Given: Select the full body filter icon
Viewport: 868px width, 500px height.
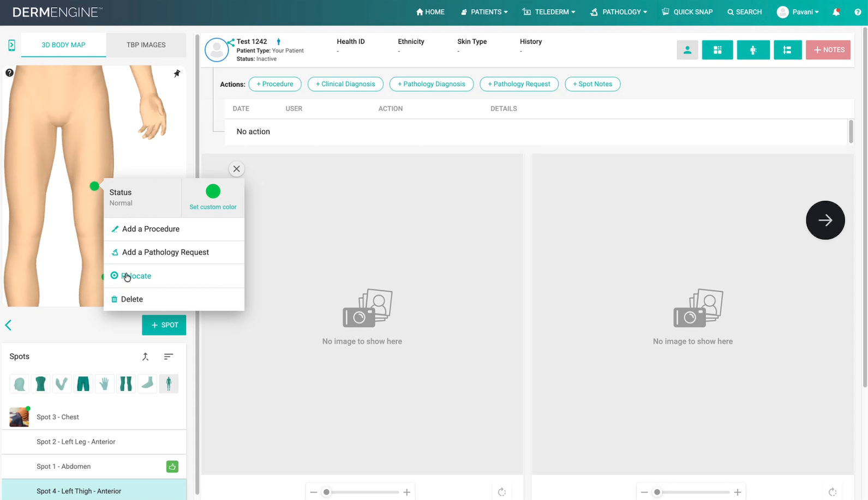Looking at the screenshot, I should click(x=169, y=384).
